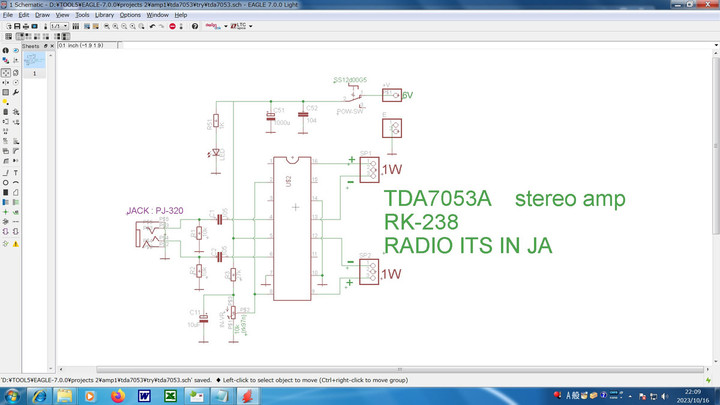Click the Info tool icon
The width and height of the screenshot is (720, 405).
6,50
